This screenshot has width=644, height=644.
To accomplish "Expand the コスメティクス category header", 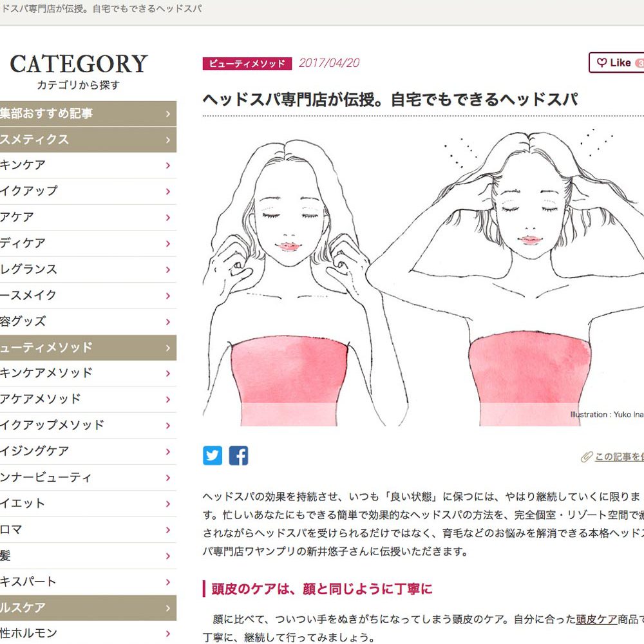I will [x=88, y=140].
